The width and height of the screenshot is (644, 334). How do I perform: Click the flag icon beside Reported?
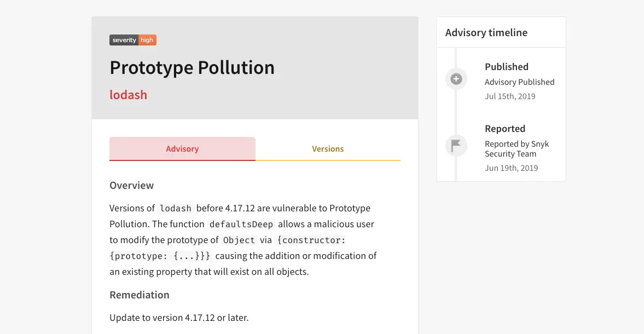456,146
